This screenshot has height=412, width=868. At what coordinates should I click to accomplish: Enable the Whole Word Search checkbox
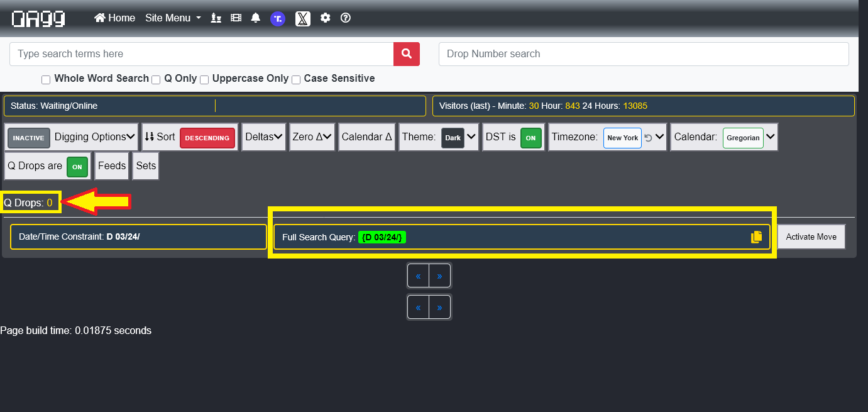(46, 80)
